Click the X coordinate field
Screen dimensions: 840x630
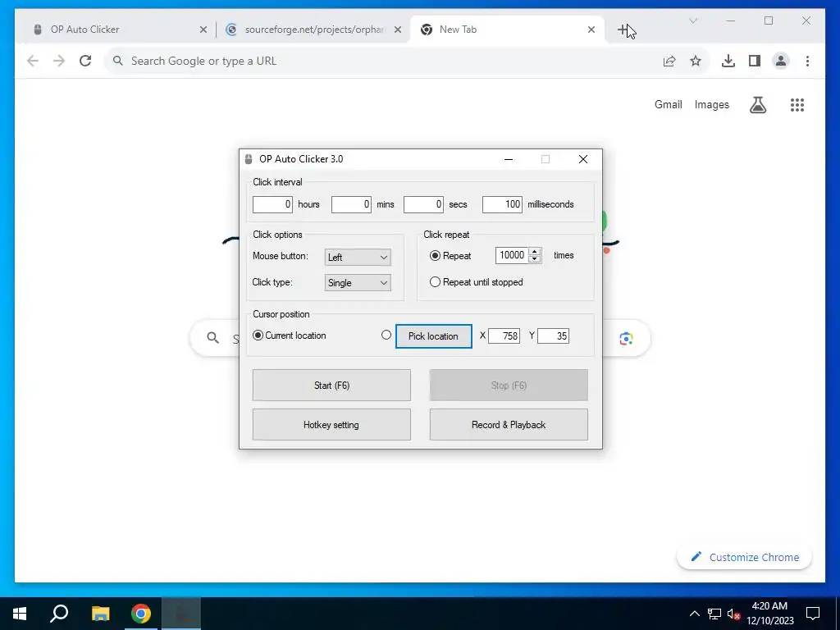504,336
